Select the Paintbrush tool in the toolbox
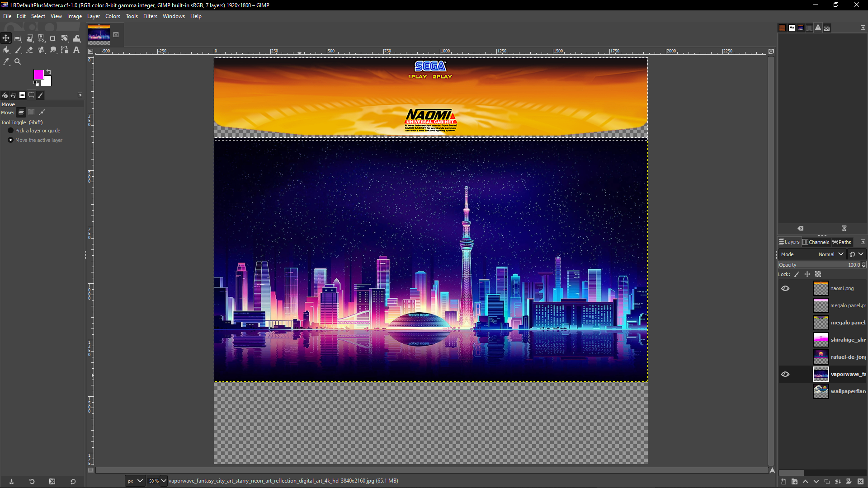868x488 pixels. pyautogui.click(x=18, y=50)
